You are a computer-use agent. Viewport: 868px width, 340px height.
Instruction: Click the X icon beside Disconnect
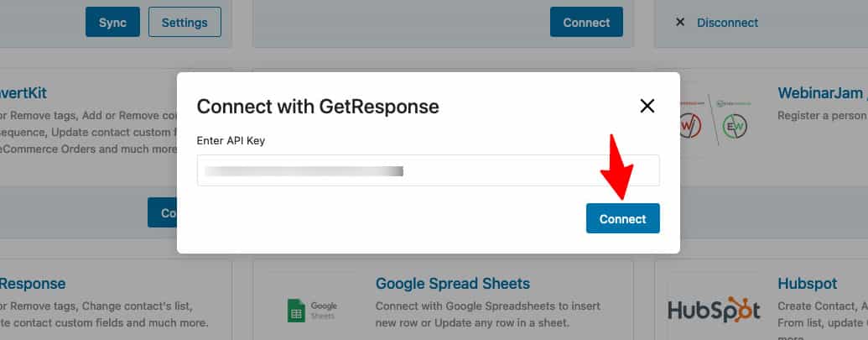[680, 22]
